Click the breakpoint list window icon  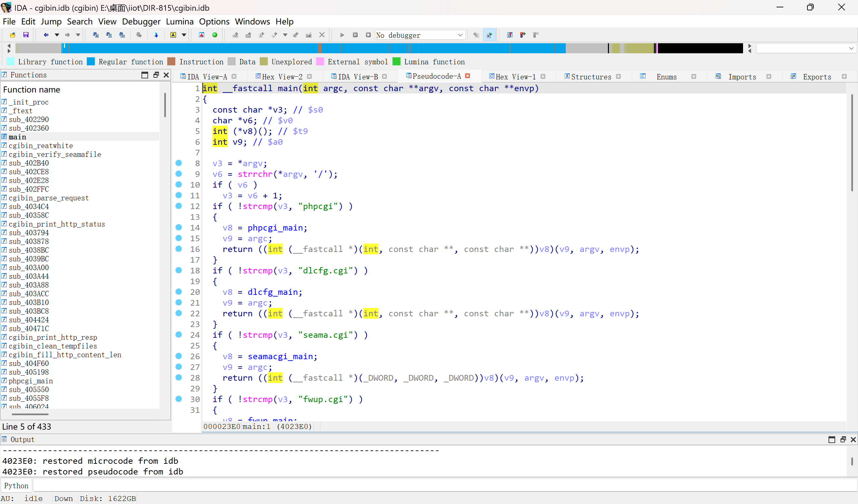pos(510,35)
